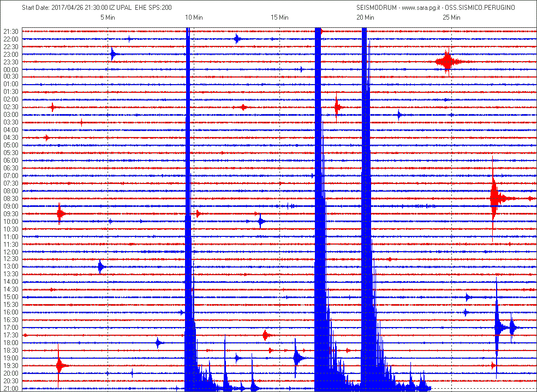Click the 09:00 trace time label
This screenshot has height=392, width=537.
point(10,206)
